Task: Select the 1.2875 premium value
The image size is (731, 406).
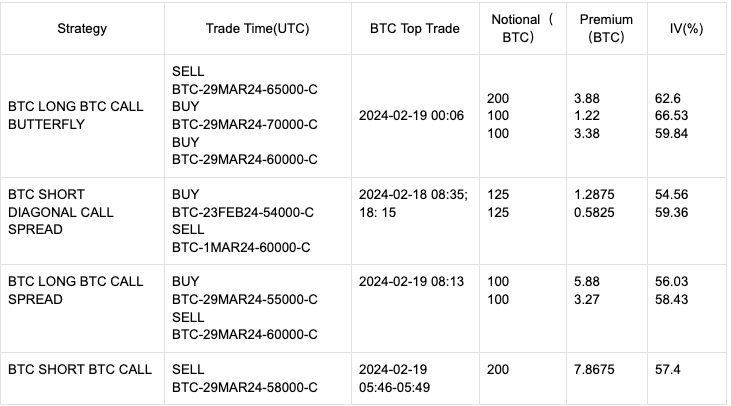Action: [595, 194]
